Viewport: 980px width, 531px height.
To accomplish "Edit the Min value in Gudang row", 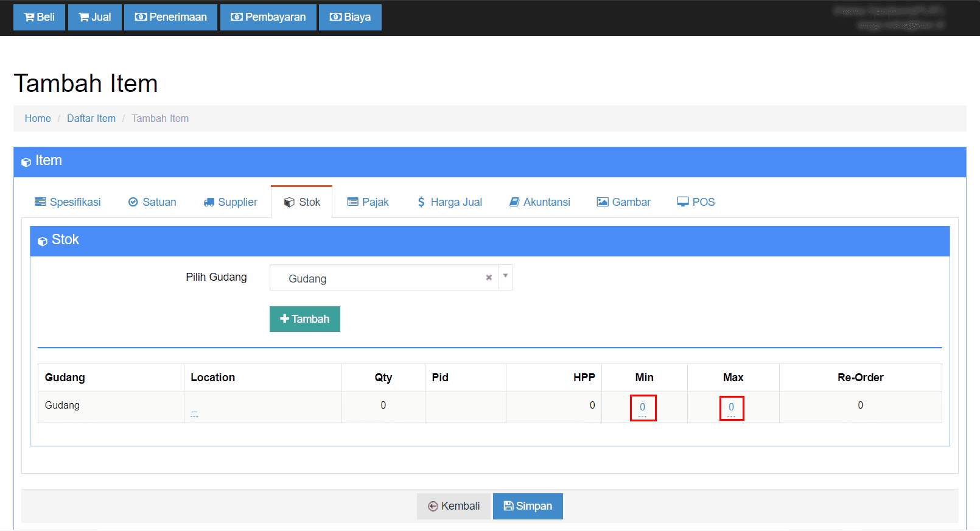I will coord(643,407).
